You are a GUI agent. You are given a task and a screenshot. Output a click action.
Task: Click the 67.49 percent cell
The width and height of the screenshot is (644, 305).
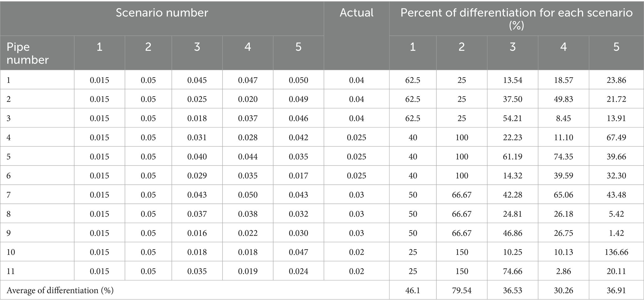coord(616,137)
